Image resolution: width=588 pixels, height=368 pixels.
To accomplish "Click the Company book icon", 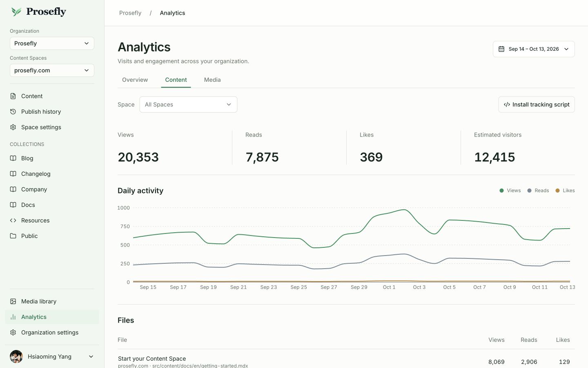I will 13,189.
